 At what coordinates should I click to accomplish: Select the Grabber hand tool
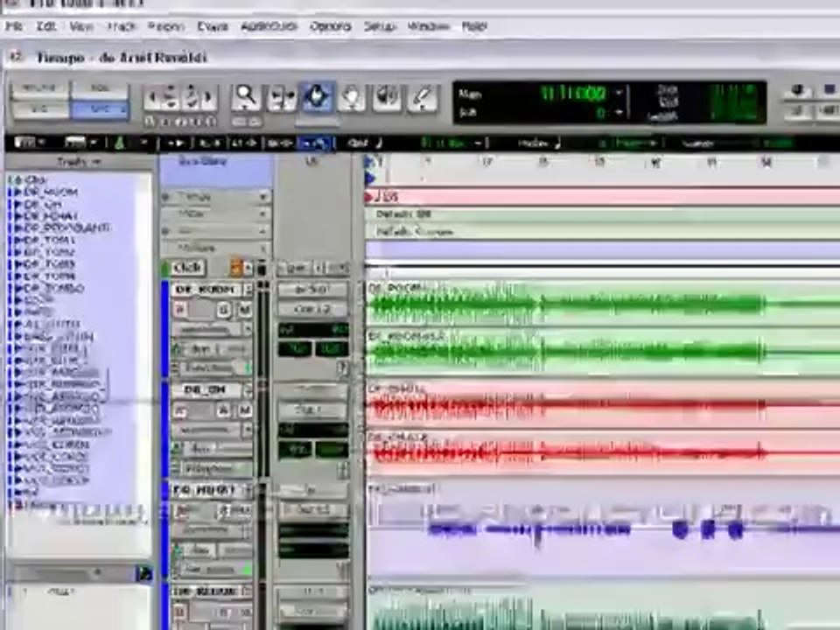click(x=352, y=96)
